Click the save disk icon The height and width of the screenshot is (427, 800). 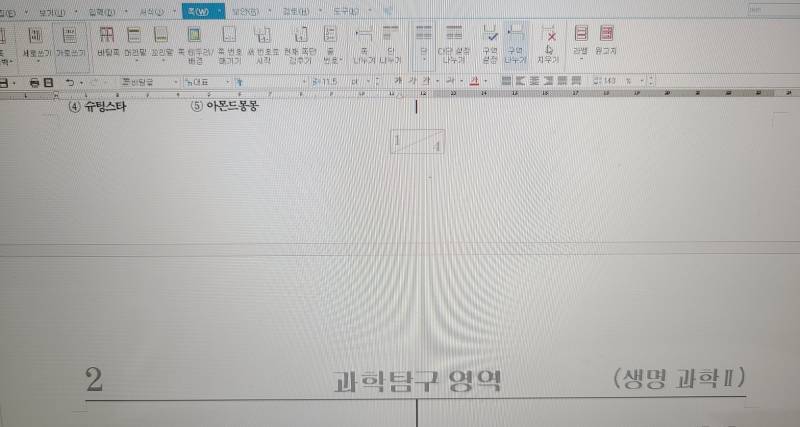(4, 83)
